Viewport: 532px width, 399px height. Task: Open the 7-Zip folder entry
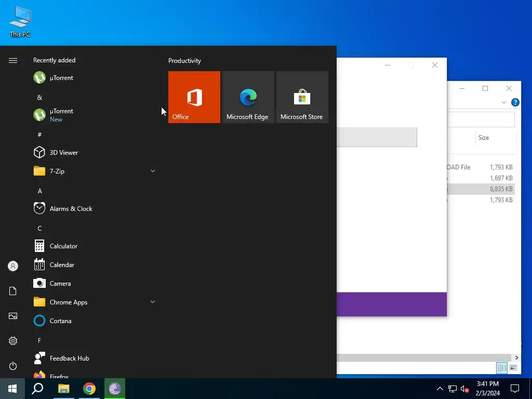tap(95, 171)
